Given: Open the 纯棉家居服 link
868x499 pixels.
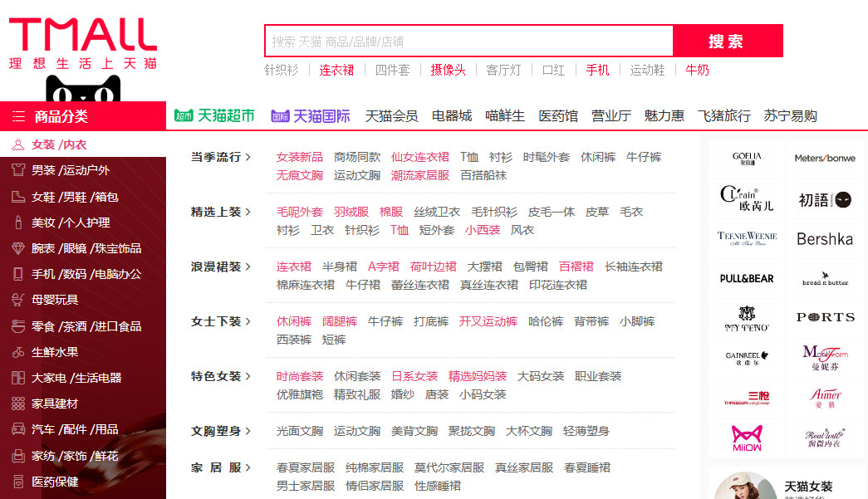Looking at the screenshot, I should (x=375, y=467).
